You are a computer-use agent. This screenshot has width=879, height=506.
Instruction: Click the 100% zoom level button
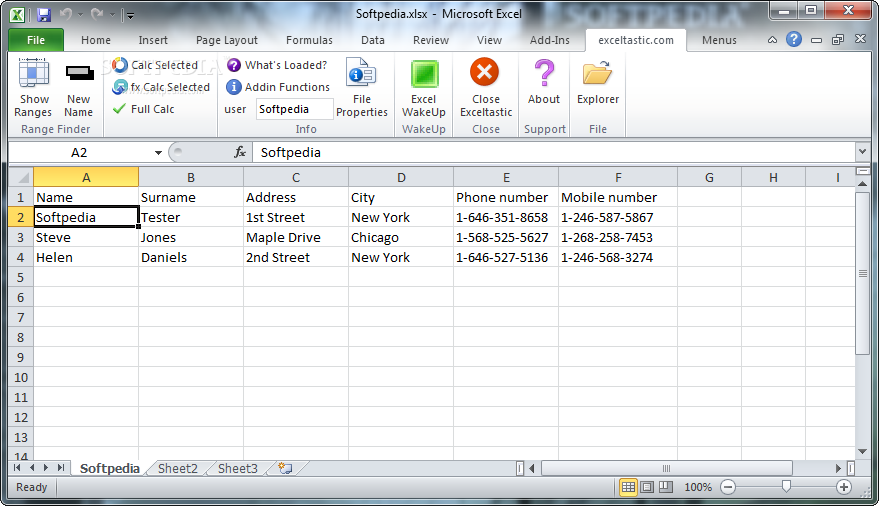point(698,488)
